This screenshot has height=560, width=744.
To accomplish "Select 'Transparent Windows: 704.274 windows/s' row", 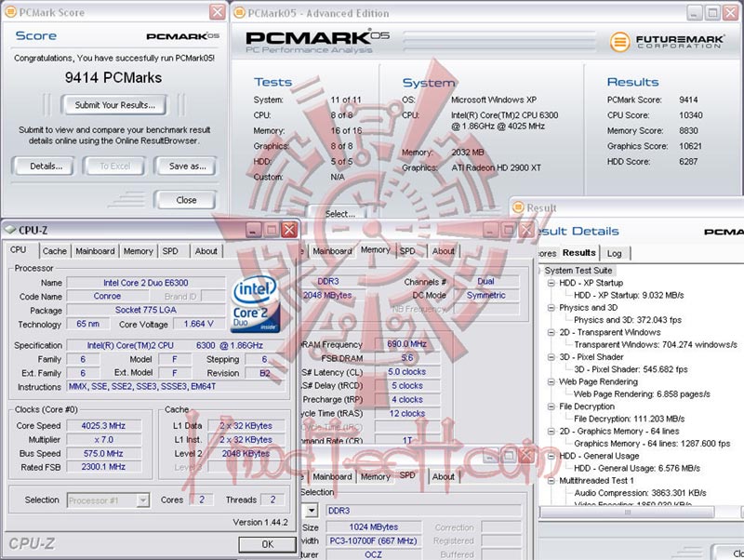I will click(x=656, y=344).
